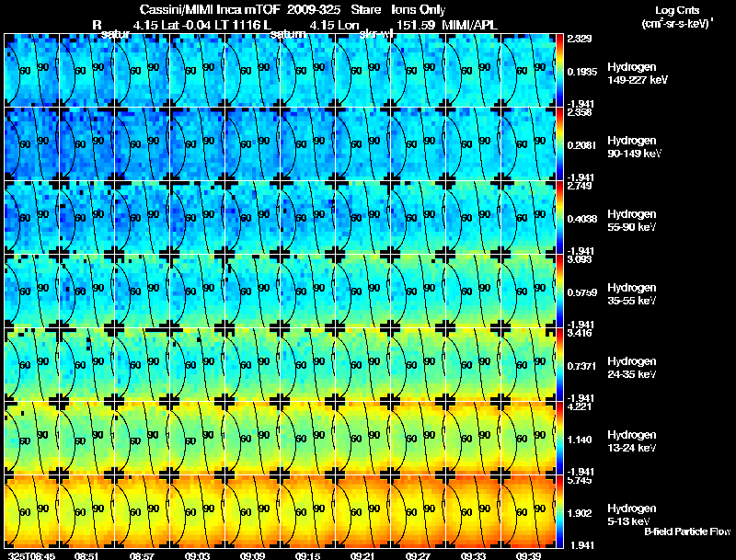Open the Hydrogen 24-35 keV image at 09:03
Image resolution: width=736 pixels, height=560 pixels.
(197, 364)
